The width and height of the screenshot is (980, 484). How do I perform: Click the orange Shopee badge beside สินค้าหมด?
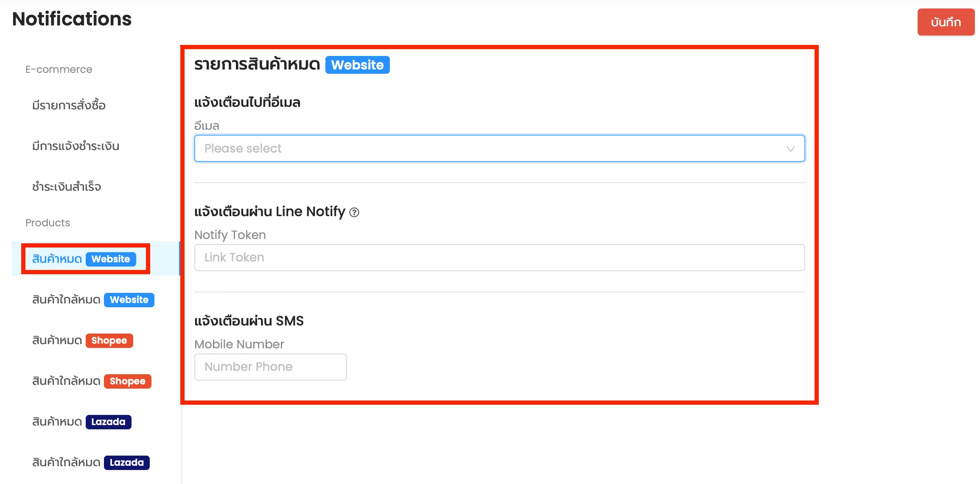tap(109, 340)
